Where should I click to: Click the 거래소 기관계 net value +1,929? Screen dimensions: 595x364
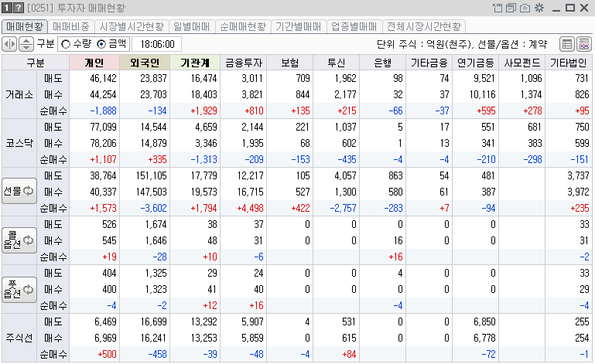tap(203, 111)
